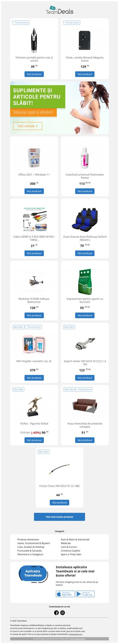Select the Electronice si Gadgeturi category
The height and width of the screenshot is (644, 119).
click(x=30, y=554)
